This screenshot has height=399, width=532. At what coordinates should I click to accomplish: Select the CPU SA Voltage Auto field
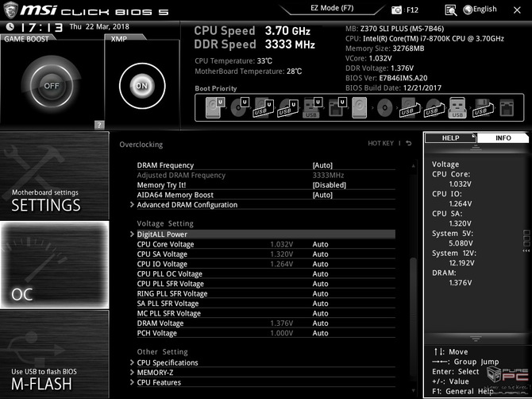tap(320, 254)
